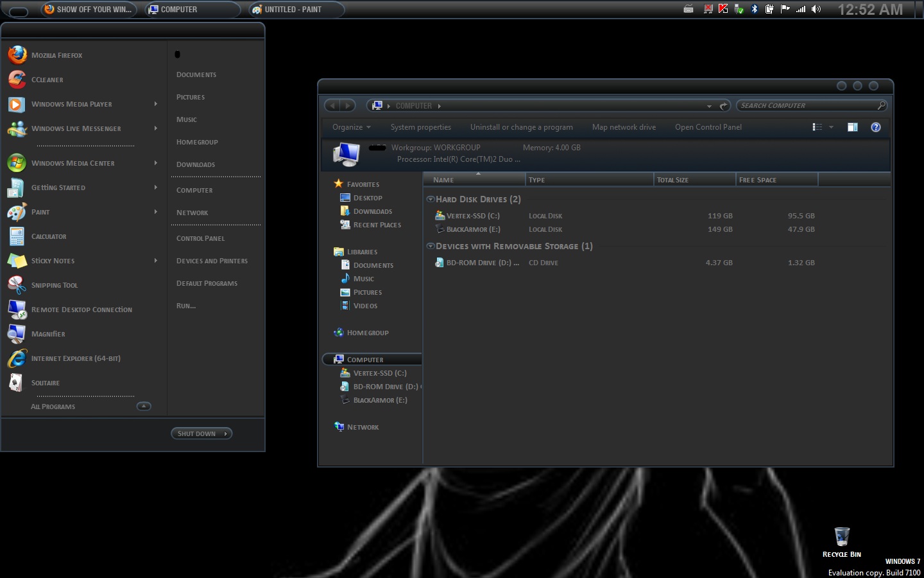Switch to Show Off Your Win taskbar button

point(89,10)
